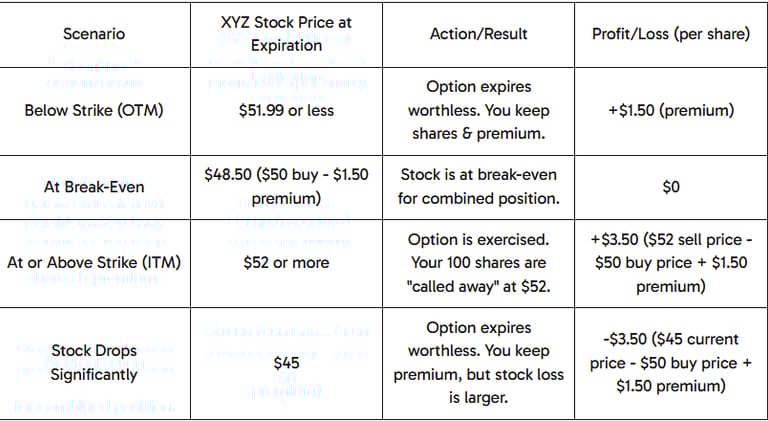Select the At Break-Even scenario cell
Viewport: 768px width, 421px height.
pyautogui.click(x=94, y=187)
